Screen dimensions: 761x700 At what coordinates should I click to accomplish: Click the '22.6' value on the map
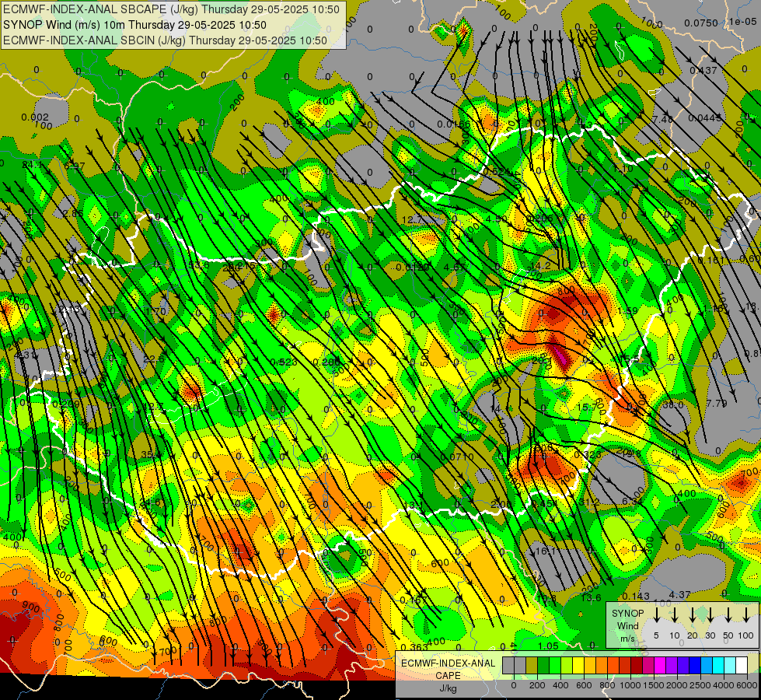coord(154,359)
